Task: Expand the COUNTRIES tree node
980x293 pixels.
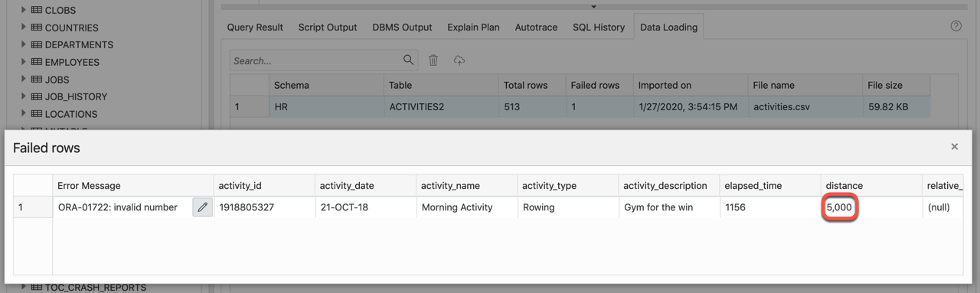Action: pyautogui.click(x=24, y=28)
